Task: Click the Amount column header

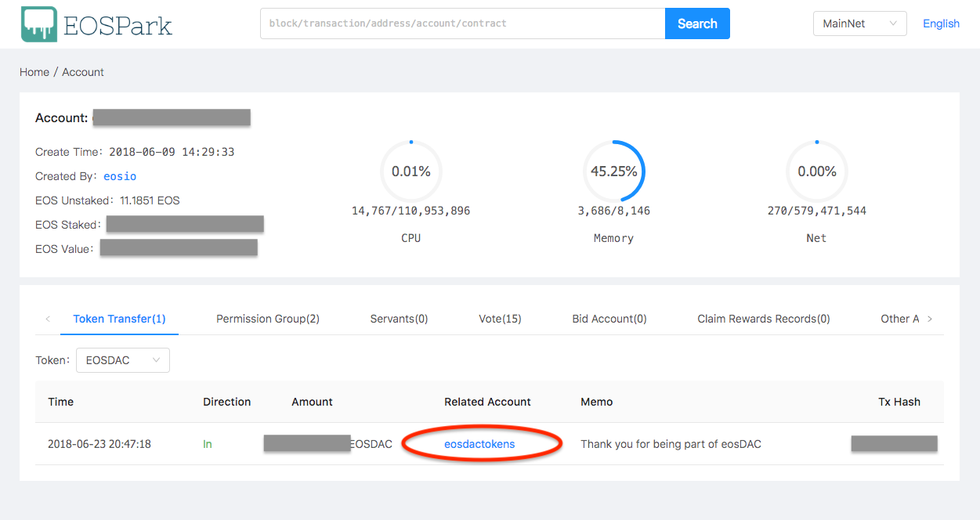Action: [x=312, y=402]
